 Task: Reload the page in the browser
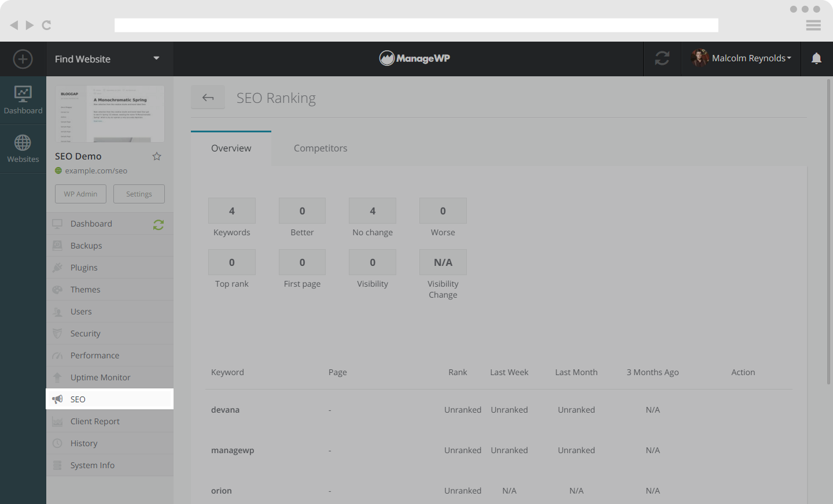pyautogui.click(x=47, y=25)
